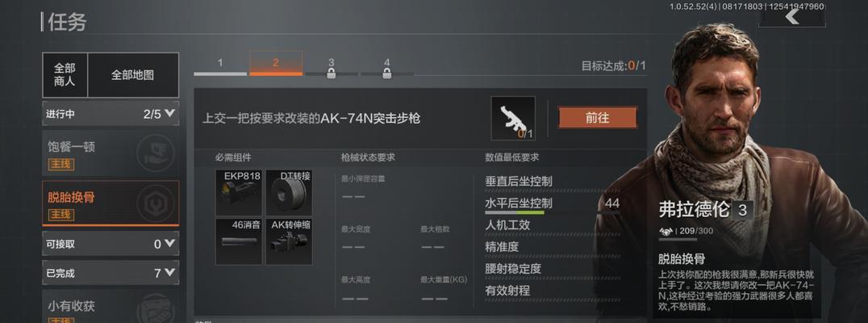Open the 全部地图 map filter
Screen dimensions: 868x323
133,75
